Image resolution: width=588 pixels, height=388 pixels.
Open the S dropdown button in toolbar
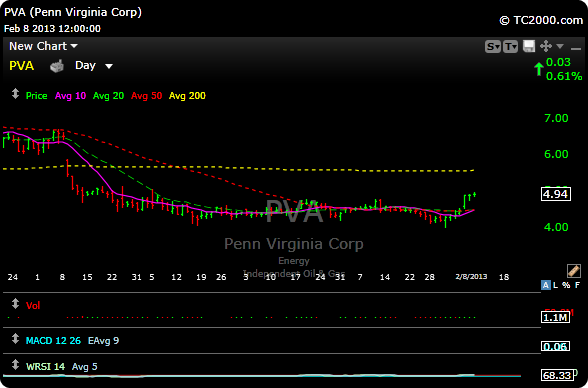click(x=493, y=46)
